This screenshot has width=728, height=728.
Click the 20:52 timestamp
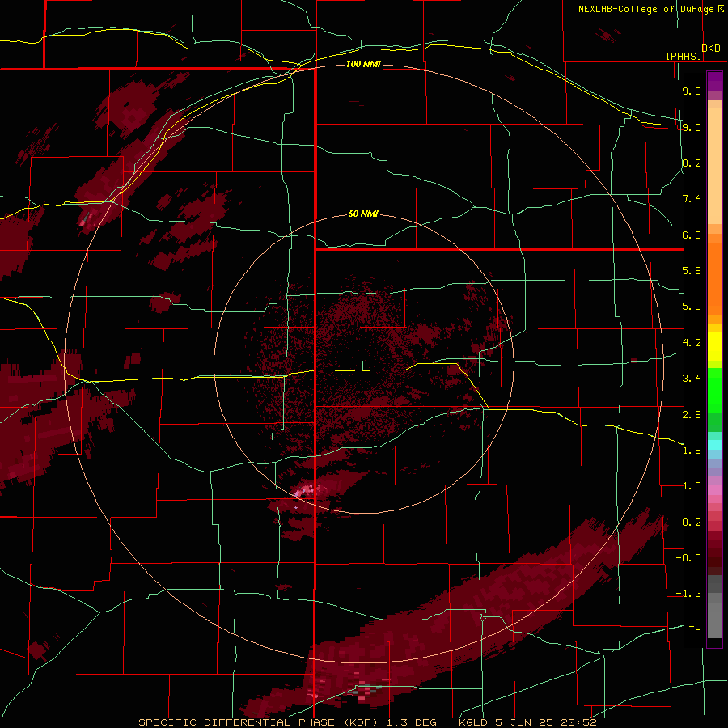[578, 722]
